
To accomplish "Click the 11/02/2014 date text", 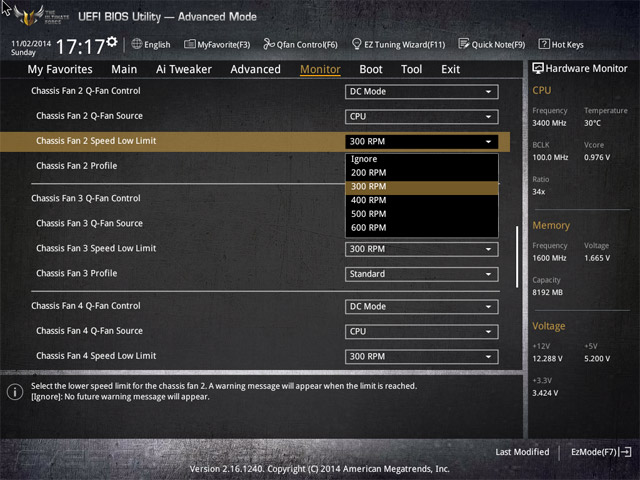I will pyautogui.click(x=31, y=43).
